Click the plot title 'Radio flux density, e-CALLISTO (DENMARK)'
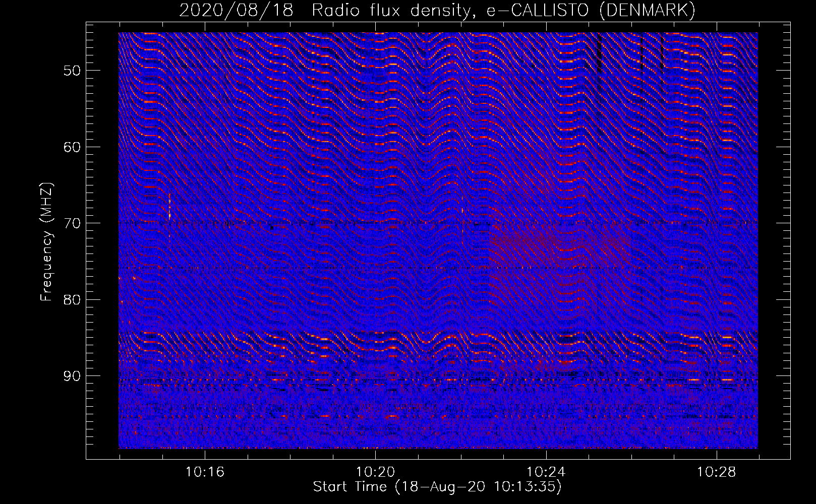Image resolution: width=816 pixels, height=504 pixels. [x=504, y=11]
